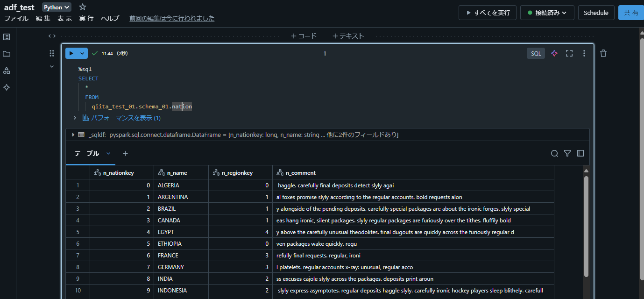
Task: Click the code brackets icon above cell
Action: (52, 36)
